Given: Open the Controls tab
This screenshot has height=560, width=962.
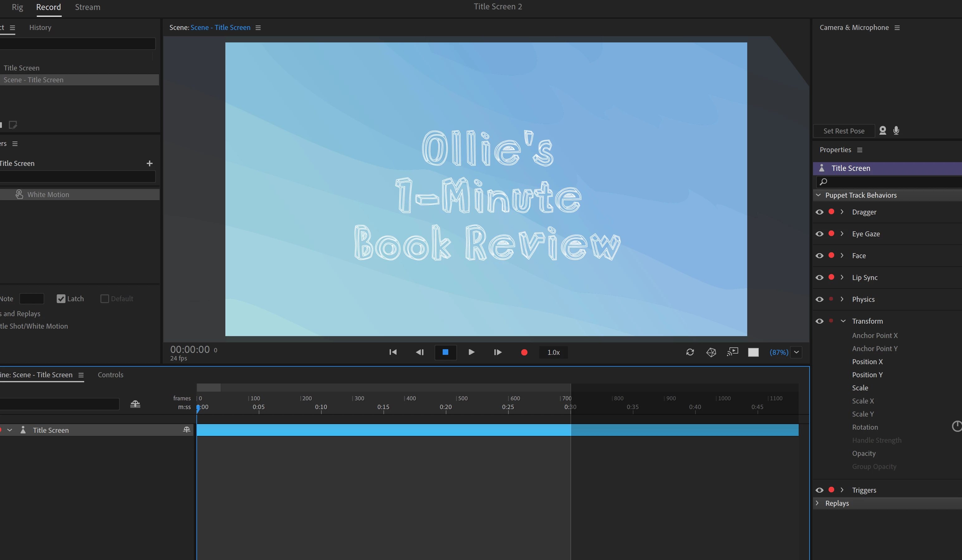Looking at the screenshot, I should click(x=110, y=374).
